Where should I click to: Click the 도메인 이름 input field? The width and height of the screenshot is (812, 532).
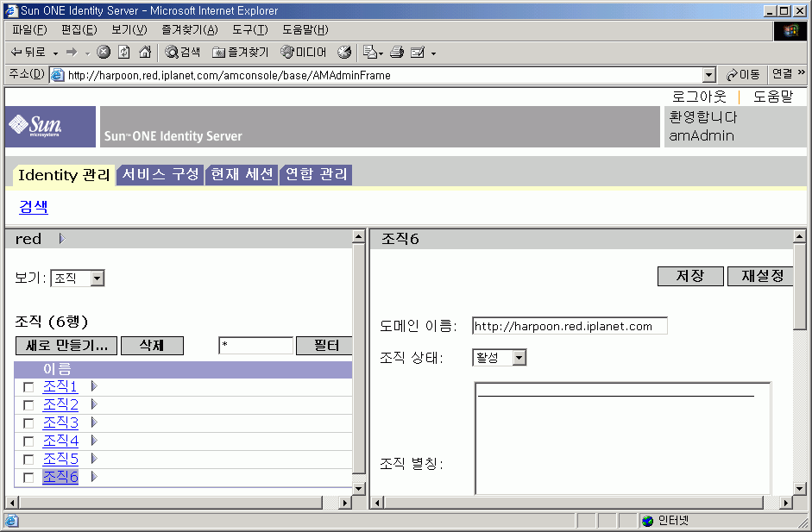(570, 326)
